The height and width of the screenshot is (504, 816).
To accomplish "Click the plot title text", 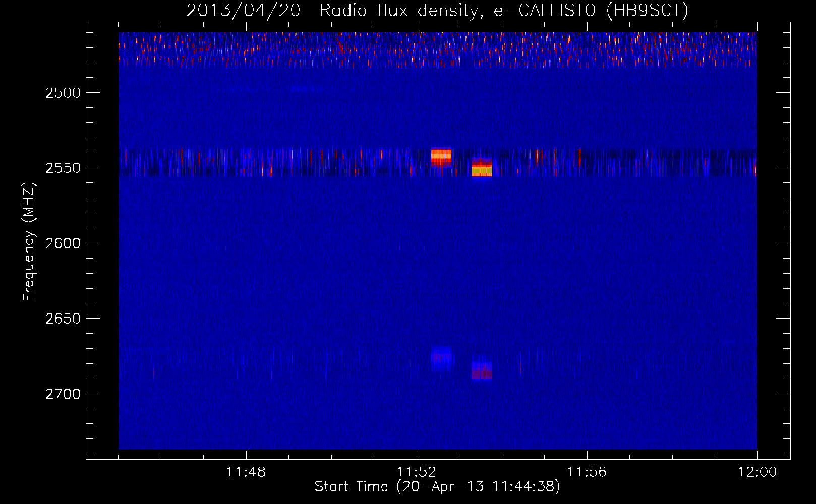I will (437, 10).
